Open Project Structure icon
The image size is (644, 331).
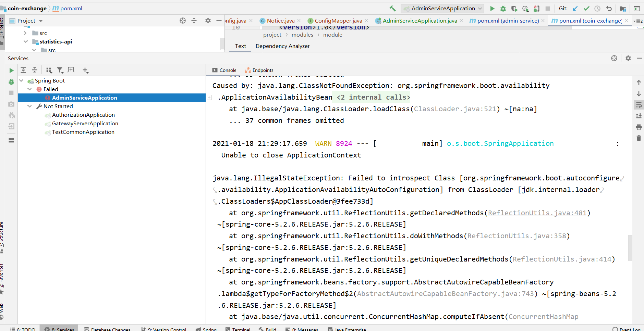point(623,8)
